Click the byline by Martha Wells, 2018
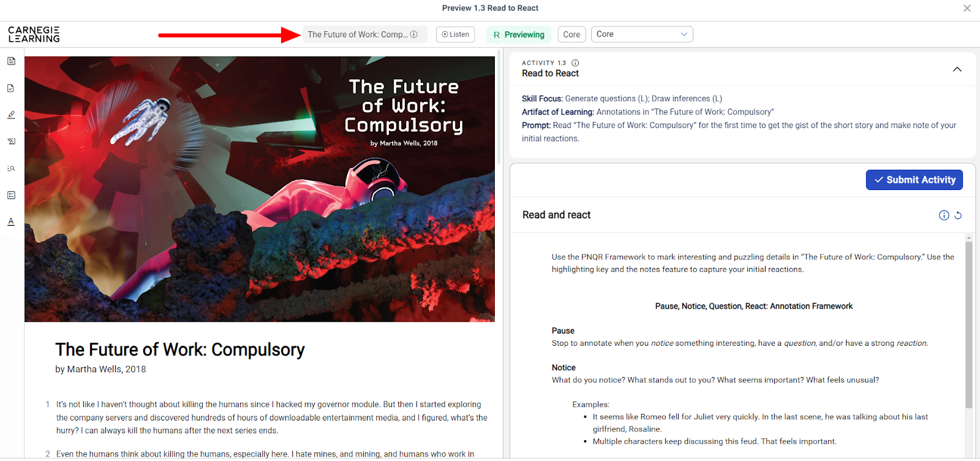The height and width of the screenshot is (461, 980). pyautogui.click(x=100, y=369)
